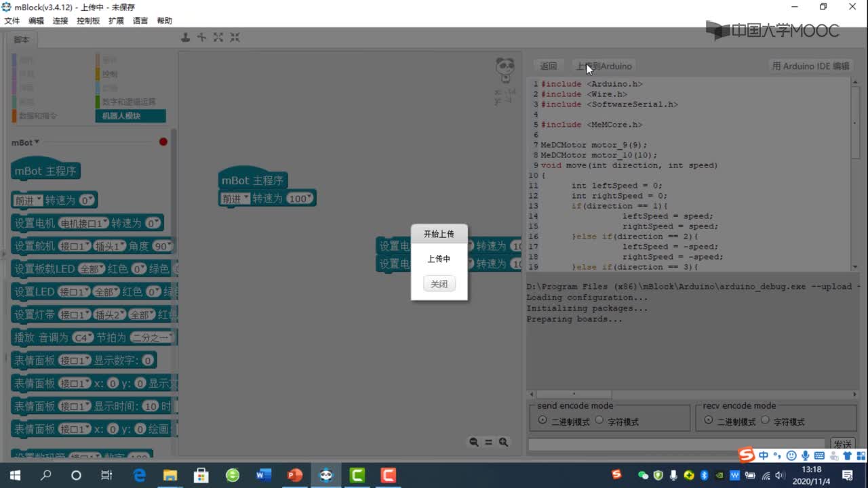
Task: Open the 控制板 menu
Action: (x=88, y=21)
